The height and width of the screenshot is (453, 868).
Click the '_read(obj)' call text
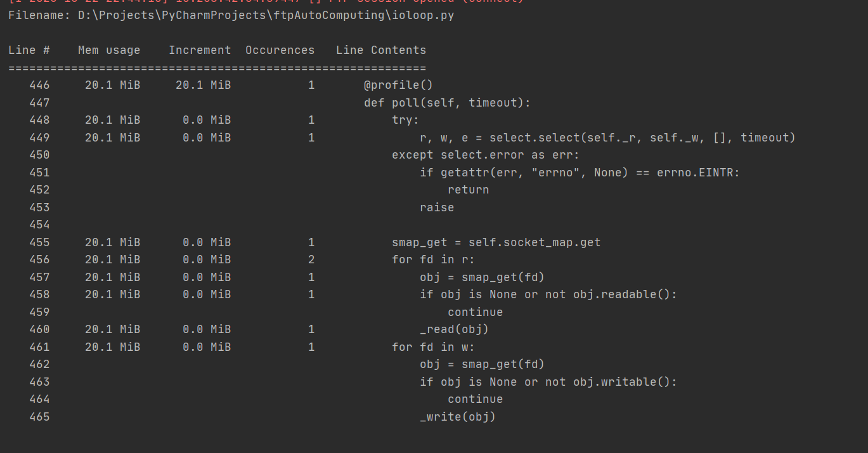click(454, 329)
